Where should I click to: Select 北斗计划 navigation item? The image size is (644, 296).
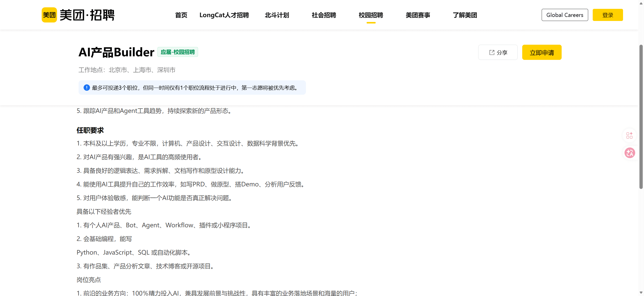coord(277,15)
